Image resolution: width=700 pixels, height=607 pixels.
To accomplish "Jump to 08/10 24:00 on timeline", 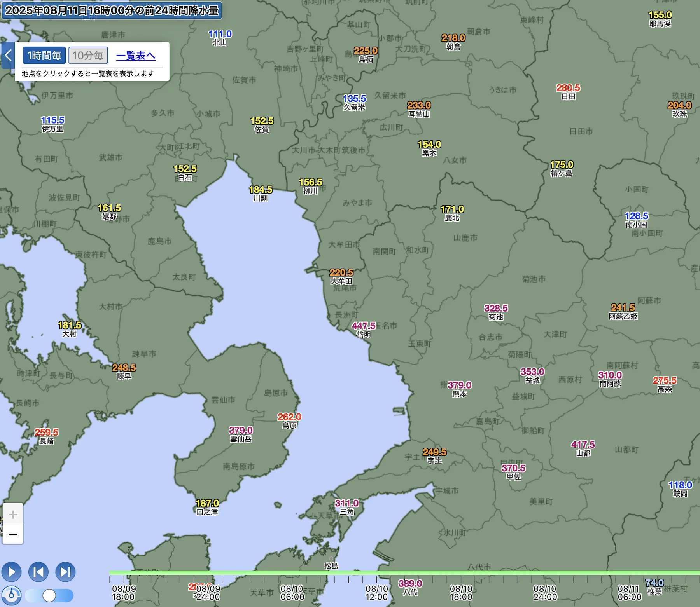I will click(x=545, y=593).
